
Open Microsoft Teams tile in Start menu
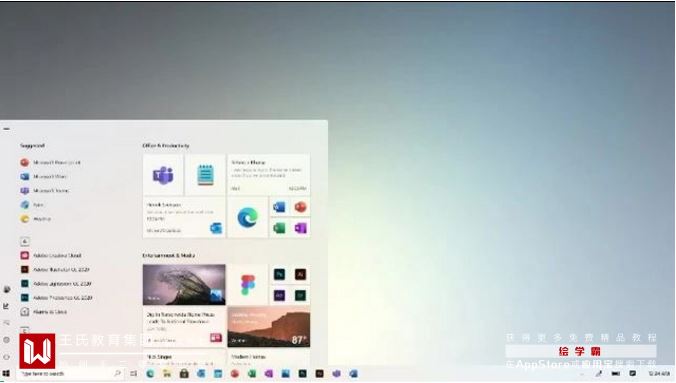163,175
